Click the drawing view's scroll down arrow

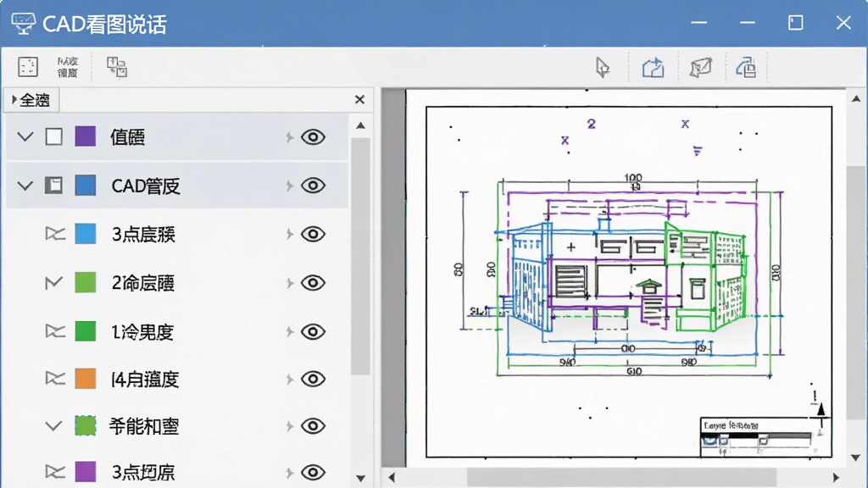coord(856,457)
